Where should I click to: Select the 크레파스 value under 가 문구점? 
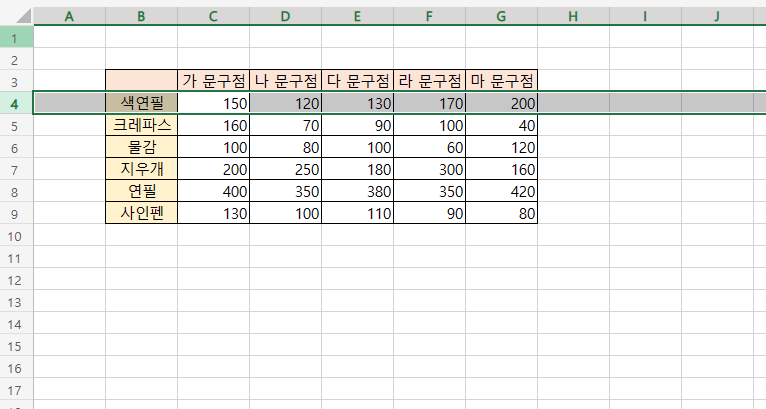pyautogui.click(x=213, y=125)
